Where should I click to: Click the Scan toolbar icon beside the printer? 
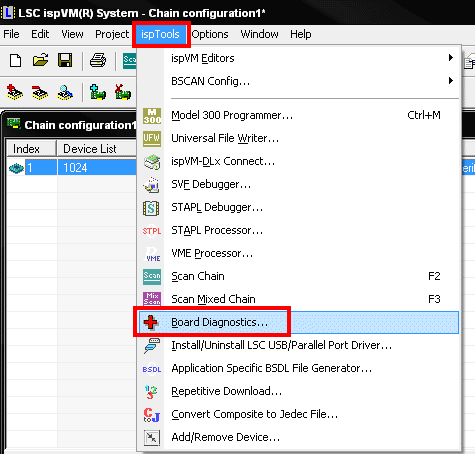tap(130, 61)
